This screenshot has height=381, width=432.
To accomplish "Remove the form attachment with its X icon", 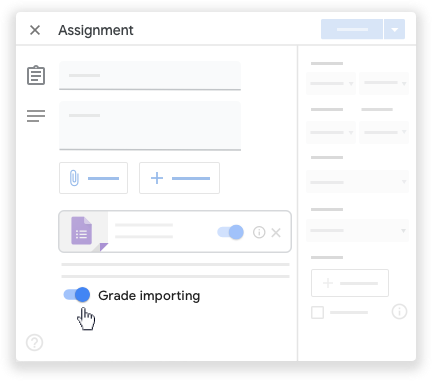I will click(276, 232).
